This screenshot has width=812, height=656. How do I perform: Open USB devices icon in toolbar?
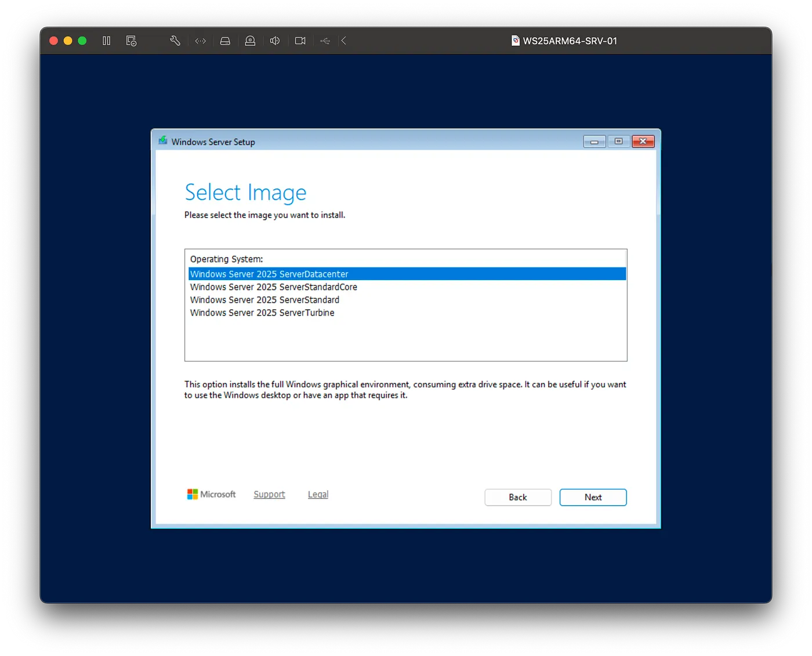click(325, 41)
